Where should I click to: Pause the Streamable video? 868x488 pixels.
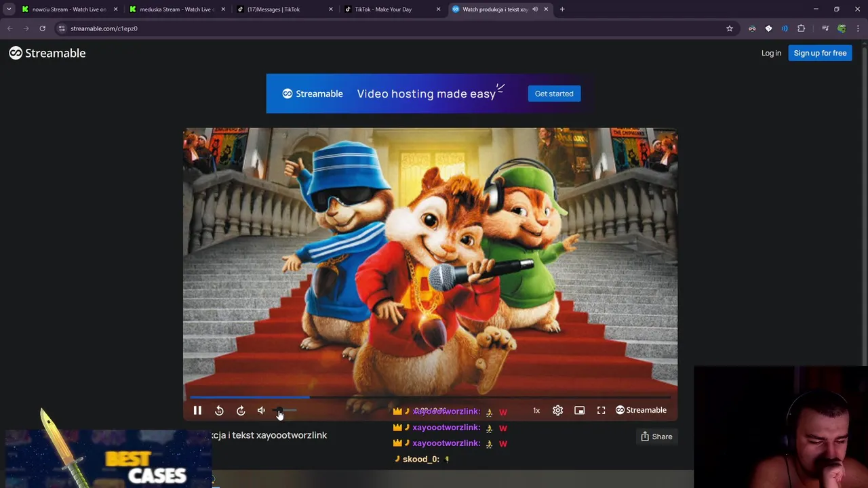click(197, 410)
